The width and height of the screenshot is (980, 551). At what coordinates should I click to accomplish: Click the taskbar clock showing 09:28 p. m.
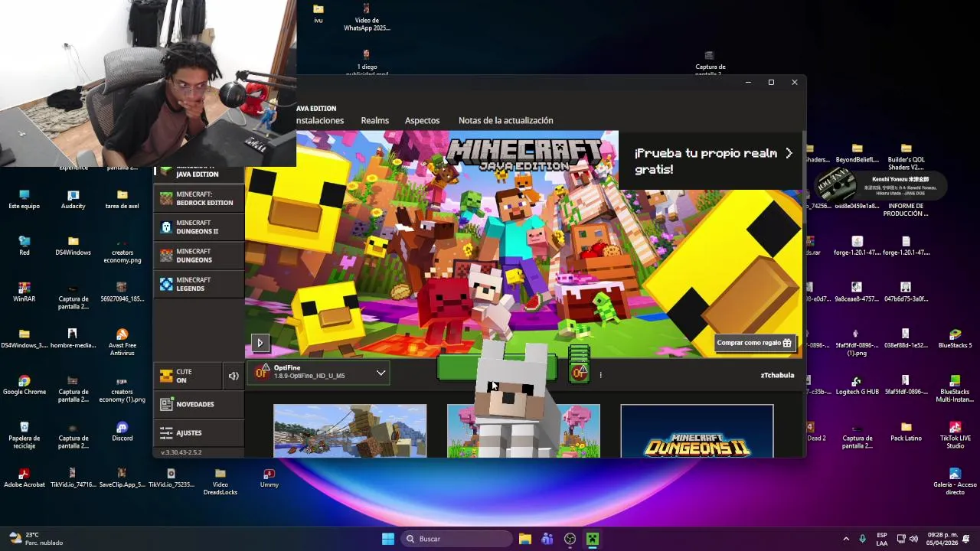(942, 539)
